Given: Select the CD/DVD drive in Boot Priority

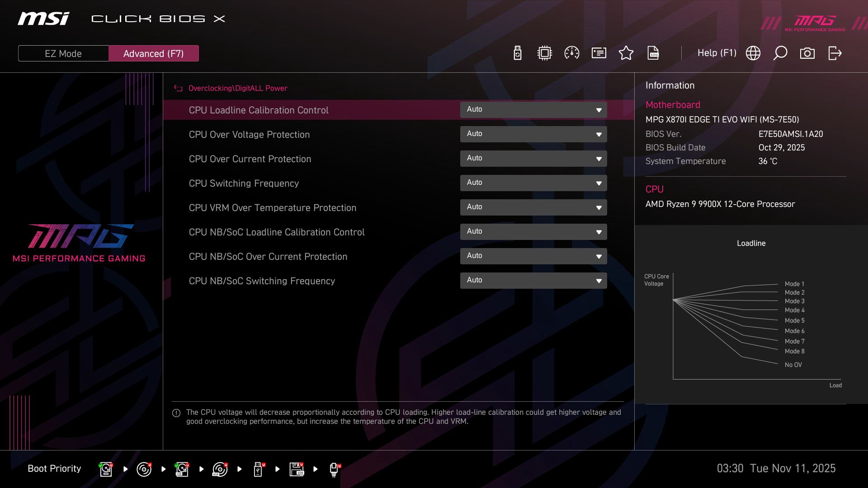Looking at the screenshot, I should [x=144, y=469].
